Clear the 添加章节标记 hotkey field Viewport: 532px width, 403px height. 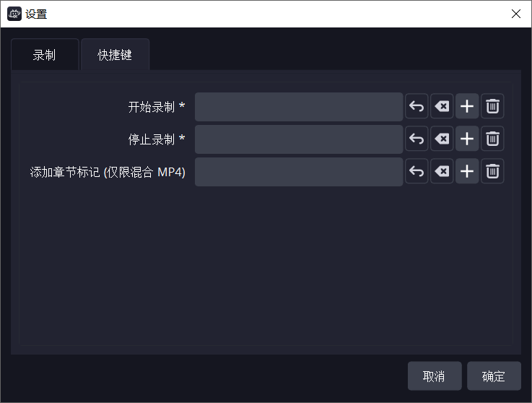point(442,171)
